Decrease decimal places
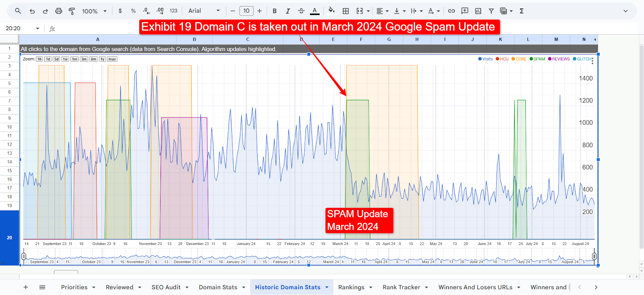The image size is (644, 295). 147,11
